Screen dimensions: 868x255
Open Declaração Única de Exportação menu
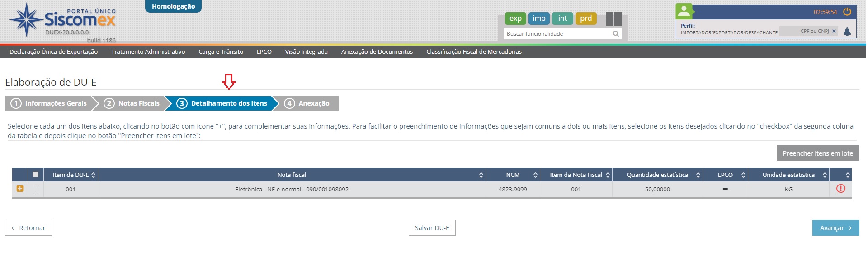(x=53, y=51)
